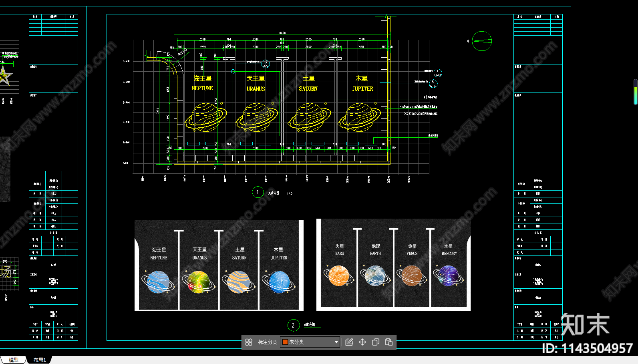The height and width of the screenshot is (364, 638).
Task: Click the striped SATURN planet in rendering
Action: click(x=239, y=282)
